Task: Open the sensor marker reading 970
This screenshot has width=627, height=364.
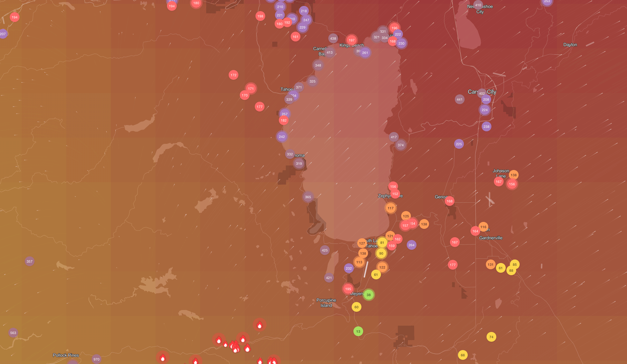Action: click(x=97, y=359)
